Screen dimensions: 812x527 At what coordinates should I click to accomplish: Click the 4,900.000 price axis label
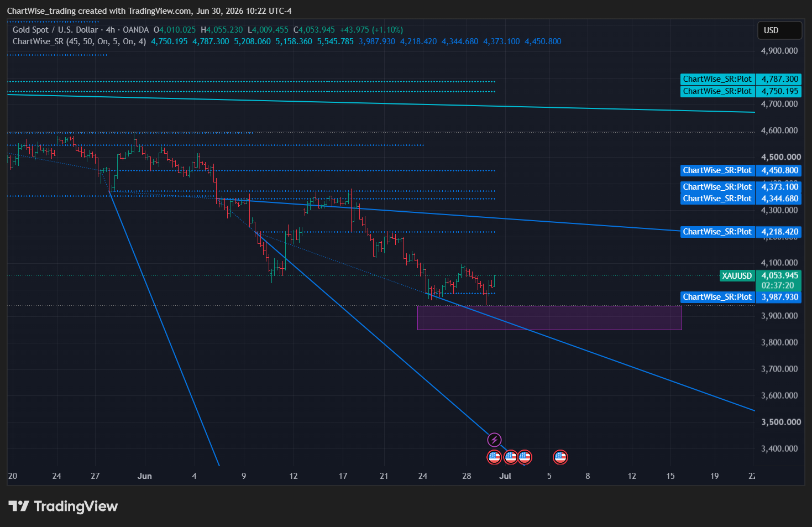tap(779, 51)
